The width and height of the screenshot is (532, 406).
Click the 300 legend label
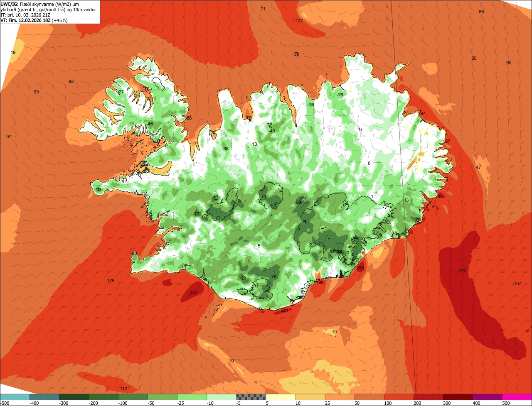pyautogui.click(x=447, y=403)
